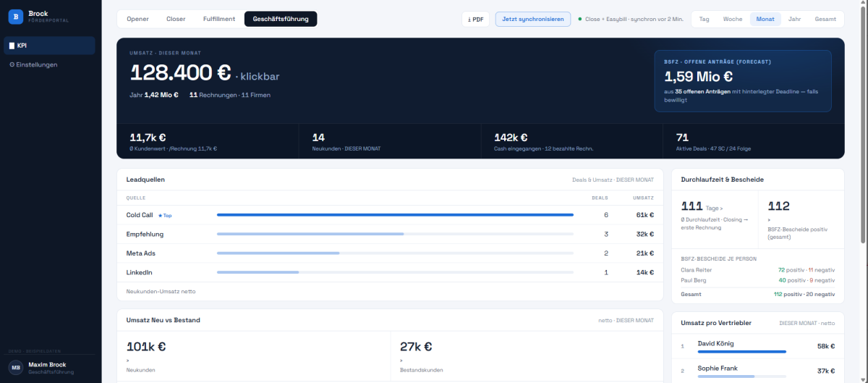The image size is (868, 383).
Task: Click Jetzt synchronisieren button
Action: [x=533, y=20]
